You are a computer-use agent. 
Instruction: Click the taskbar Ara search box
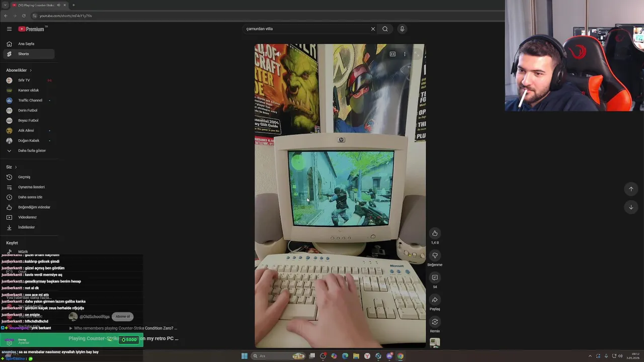pyautogui.click(x=278, y=356)
